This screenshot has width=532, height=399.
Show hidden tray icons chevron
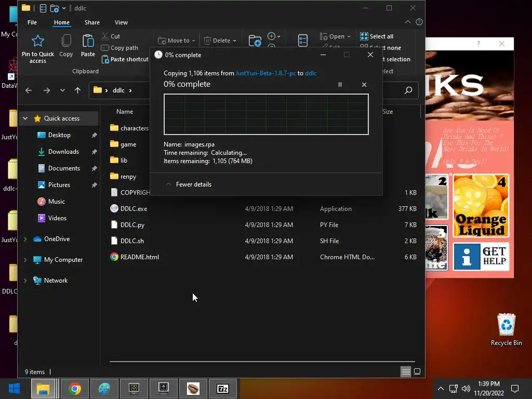pyautogui.click(x=441, y=389)
